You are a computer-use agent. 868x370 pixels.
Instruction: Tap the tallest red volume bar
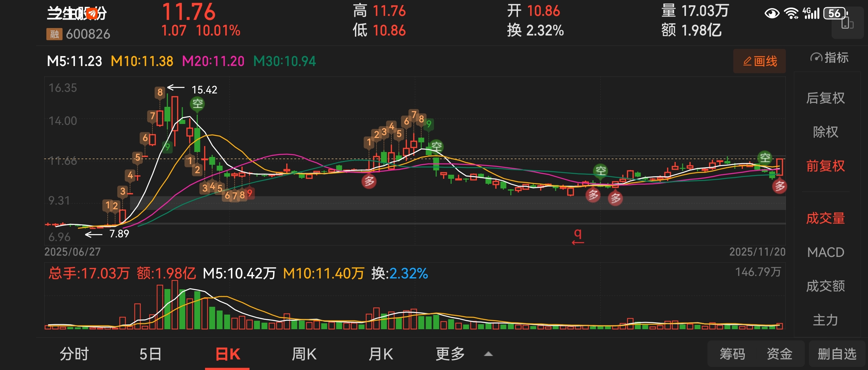[175, 305]
